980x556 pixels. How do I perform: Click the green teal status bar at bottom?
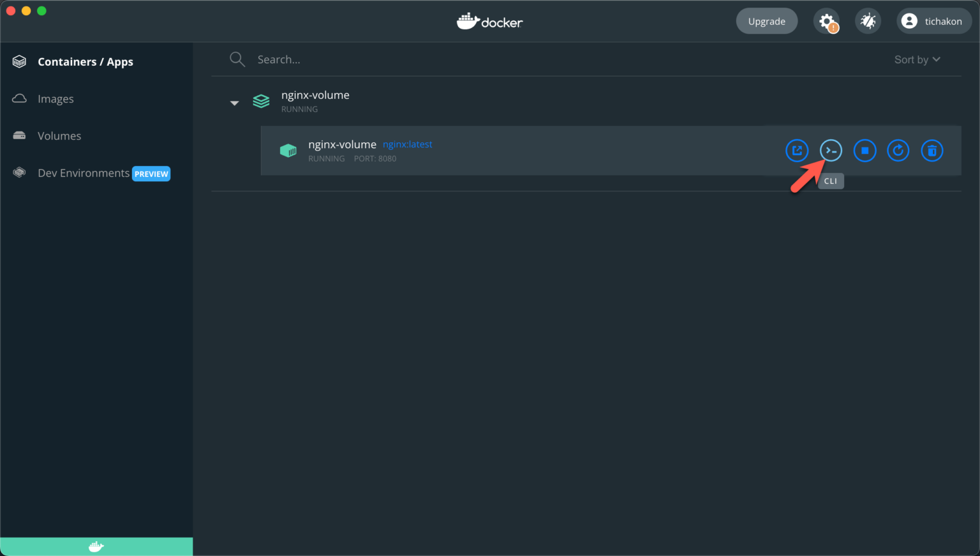[x=96, y=546]
